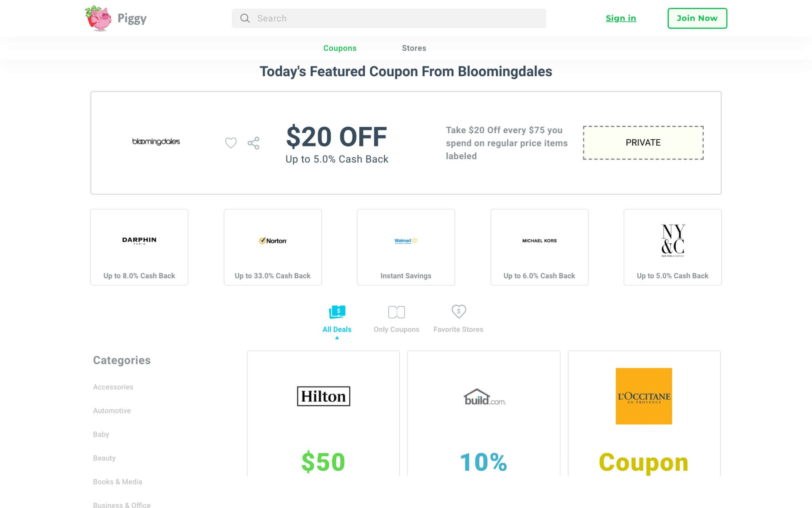
Task: Select the All Deals tab
Action: coord(337,319)
